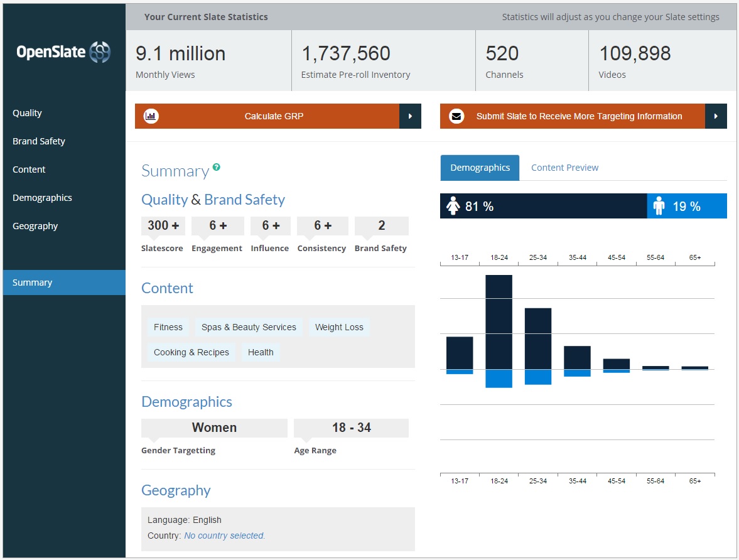Click the 18-24 age group chart bar
Viewport: 739px width, 560px height.
pos(499,331)
